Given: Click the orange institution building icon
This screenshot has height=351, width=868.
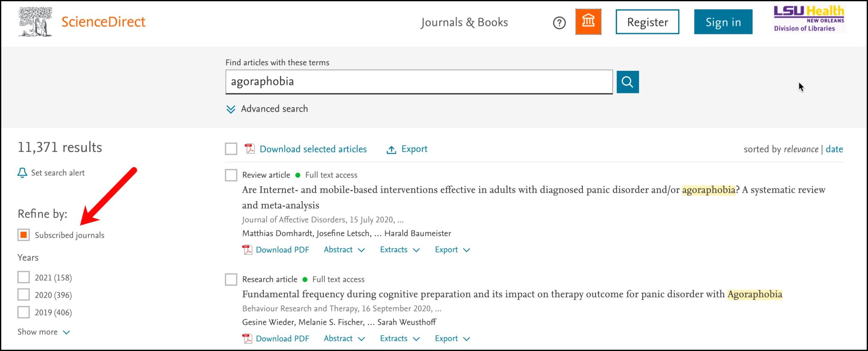Looking at the screenshot, I should 588,22.
